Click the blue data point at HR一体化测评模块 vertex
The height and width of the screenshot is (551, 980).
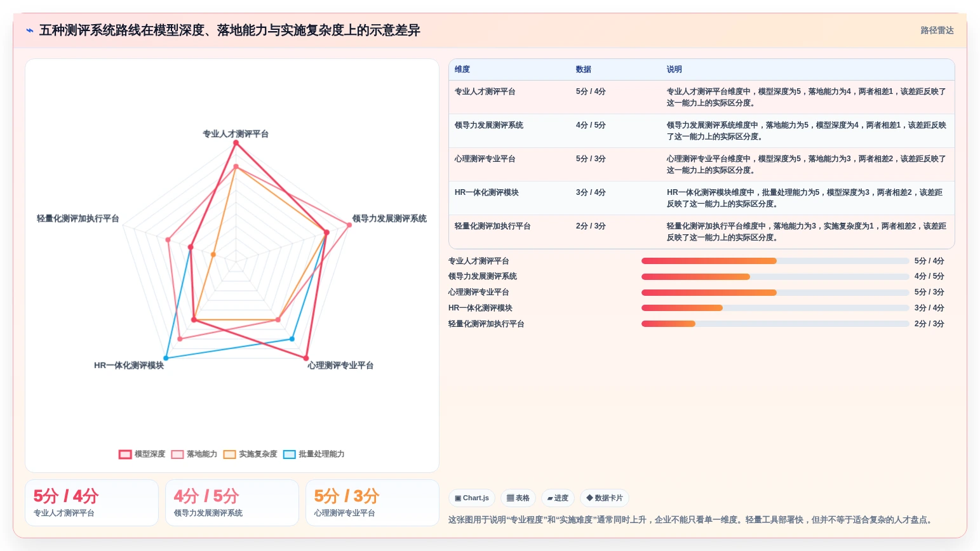pyautogui.click(x=166, y=359)
